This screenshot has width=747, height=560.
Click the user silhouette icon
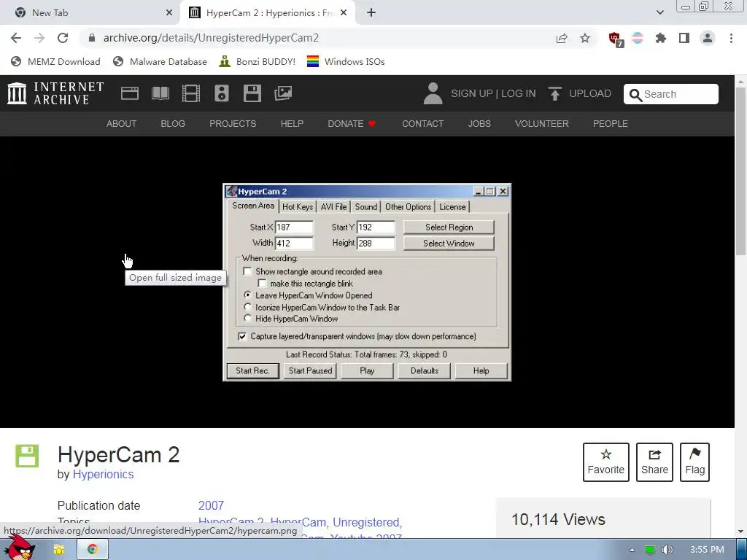pos(433,93)
